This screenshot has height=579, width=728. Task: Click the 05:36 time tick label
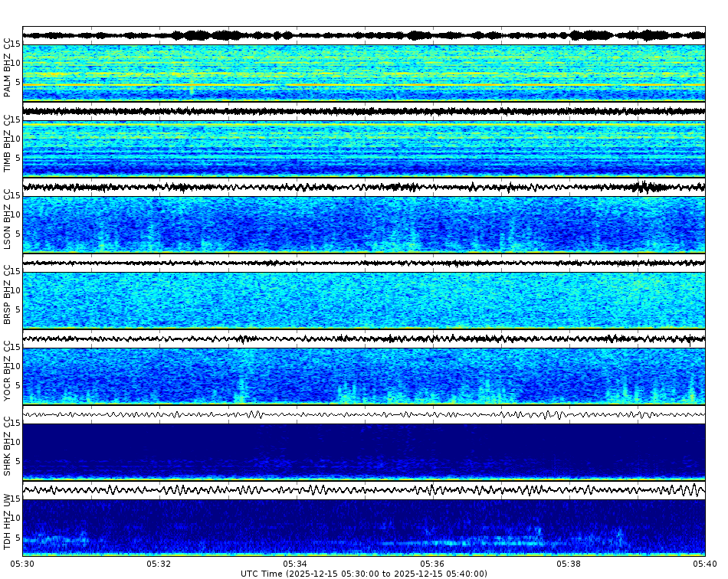pyautogui.click(x=431, y=562)
